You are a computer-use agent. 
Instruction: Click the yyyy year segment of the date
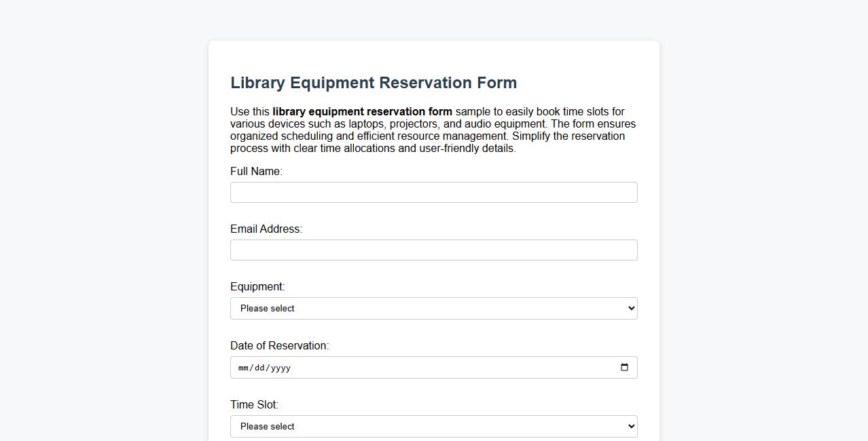coord(280,368)
